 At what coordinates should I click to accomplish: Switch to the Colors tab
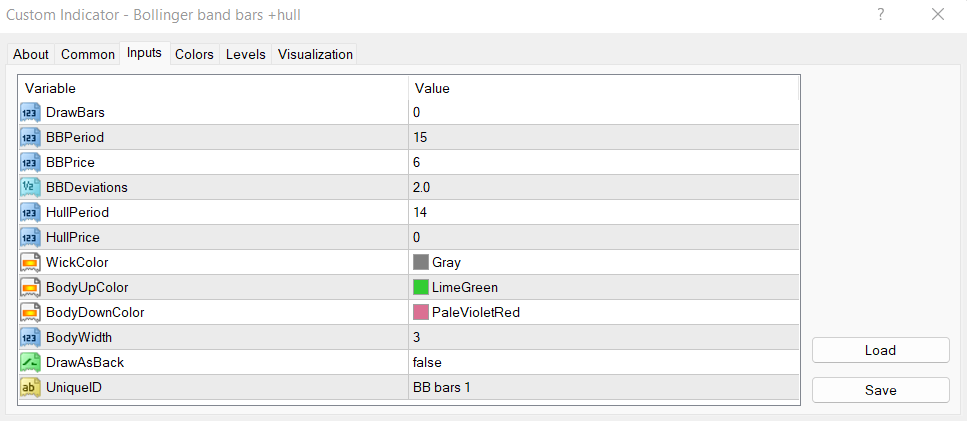(x=194, y=55)
